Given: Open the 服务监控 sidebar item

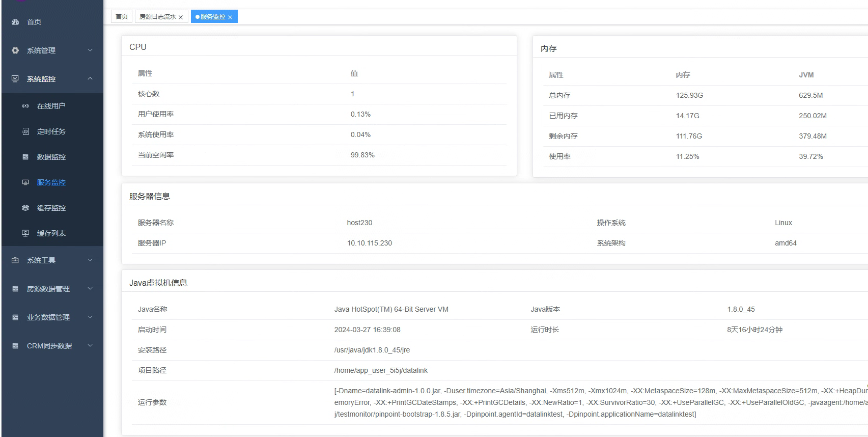Looking at the screenshot, I should (52, 182).
